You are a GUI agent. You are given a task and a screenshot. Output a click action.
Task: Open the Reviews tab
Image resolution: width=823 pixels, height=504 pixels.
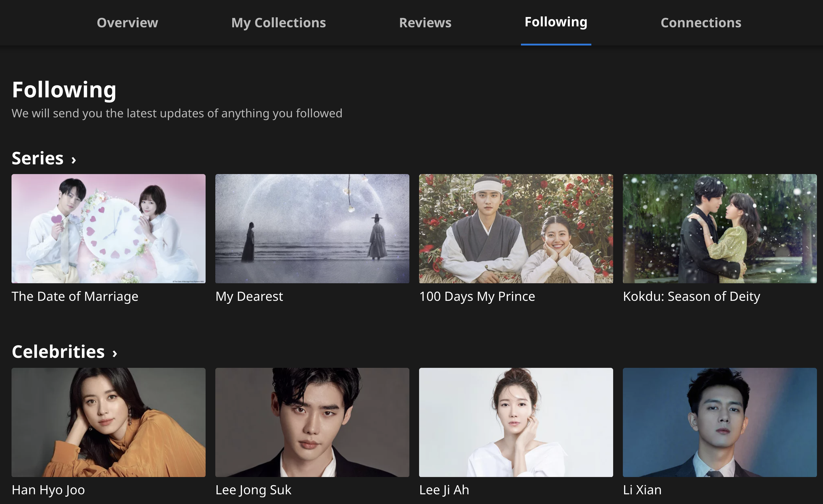tap(425, 23)
